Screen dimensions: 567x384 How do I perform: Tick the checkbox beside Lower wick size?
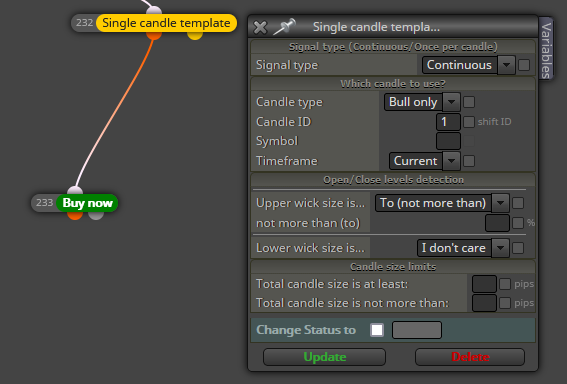[518, 248]
